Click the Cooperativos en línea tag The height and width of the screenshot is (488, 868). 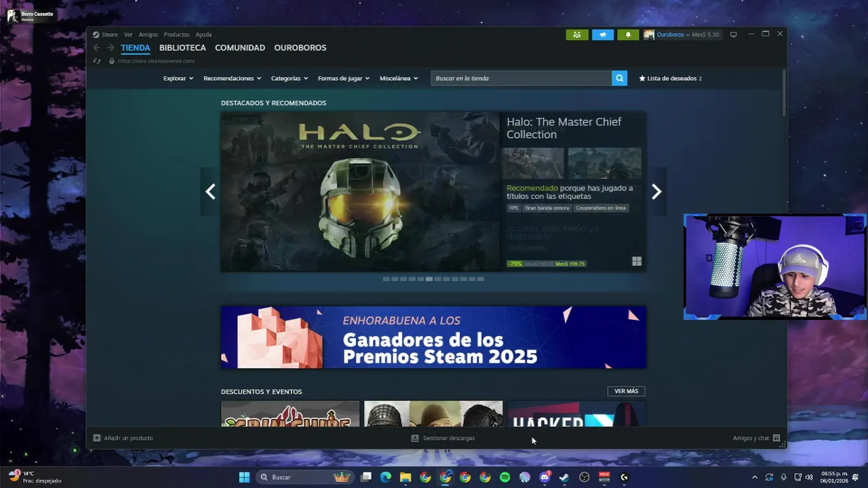[x=601, y=208]
